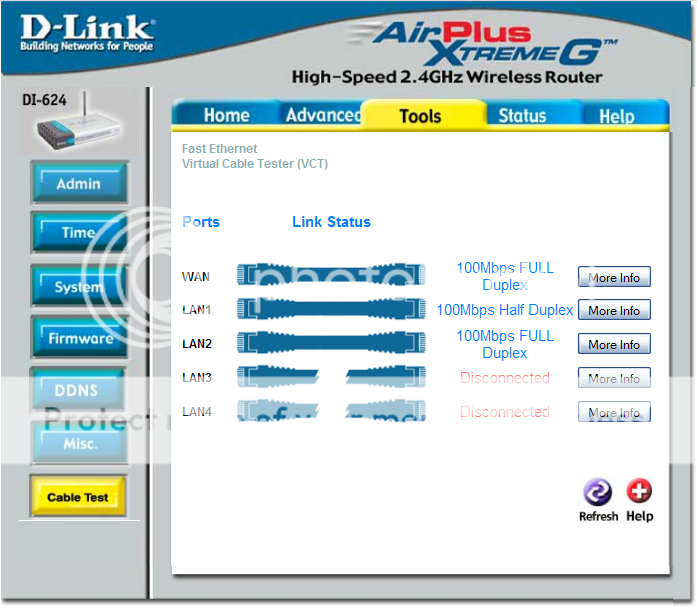Switch to the Home tab
This screenshot has width=697, height=606.
226,115
